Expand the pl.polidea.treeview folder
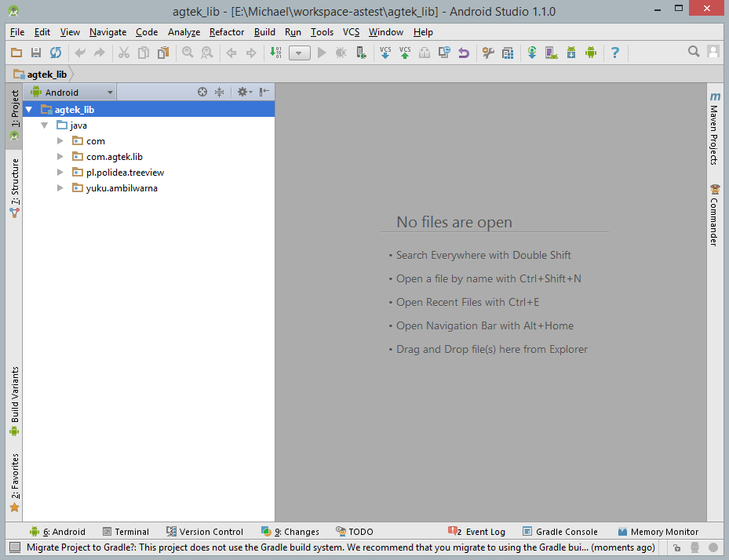This screenshot has height=560, width=729. click(60, 172)
